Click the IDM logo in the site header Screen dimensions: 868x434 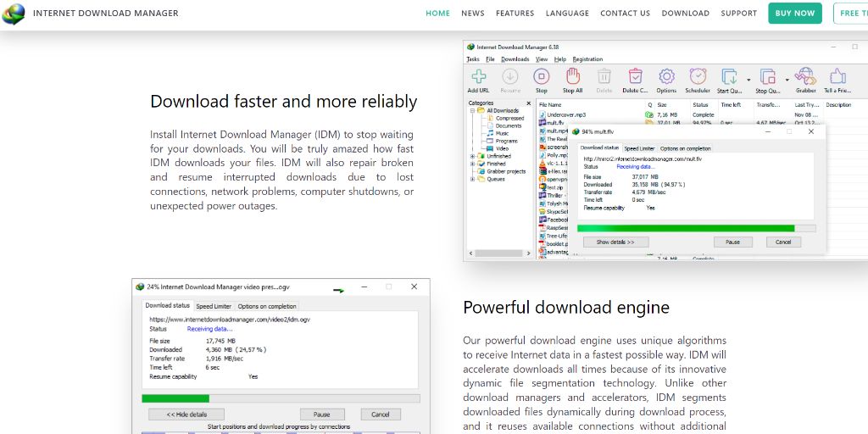pyautogui.click(x=14, y=14)
